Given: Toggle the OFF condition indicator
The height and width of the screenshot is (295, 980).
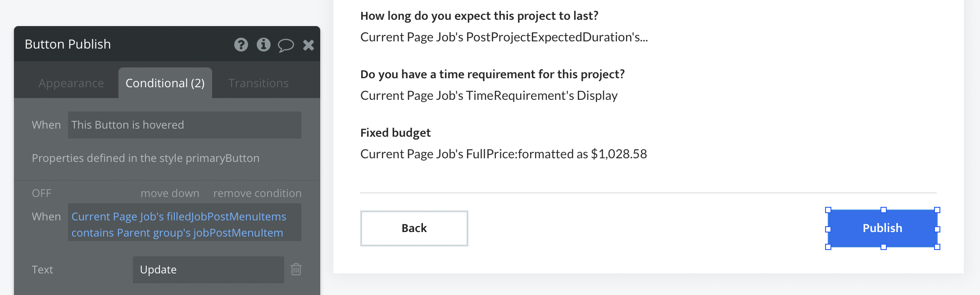Looking at the screenshot, I should click(x=41, y=193).
